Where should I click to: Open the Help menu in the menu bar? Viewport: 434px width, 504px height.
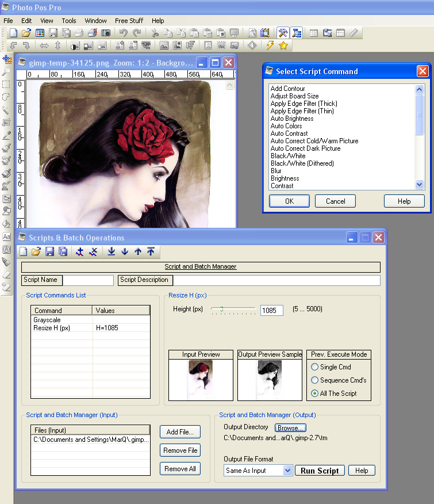click(158, 21)
